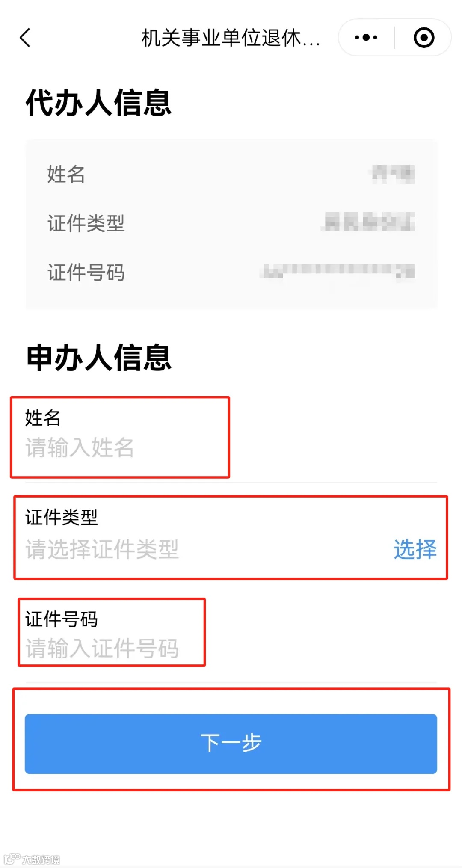The height and width of the screenshot is (868, 462).
Task: Click the blue 下一步 button
Action: (231, 744)
